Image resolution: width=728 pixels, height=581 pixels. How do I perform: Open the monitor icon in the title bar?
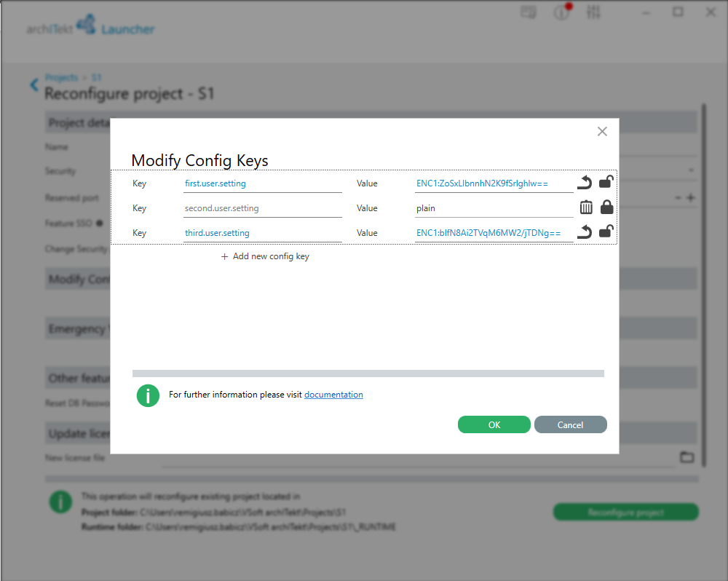tap(529, 12)
